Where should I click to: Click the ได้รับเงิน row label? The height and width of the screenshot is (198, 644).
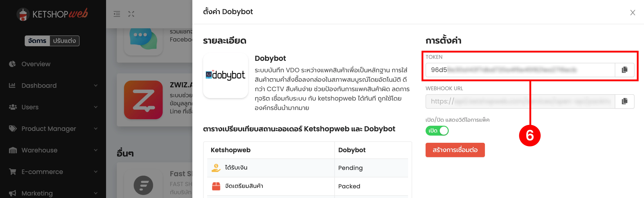pos(236,168)
